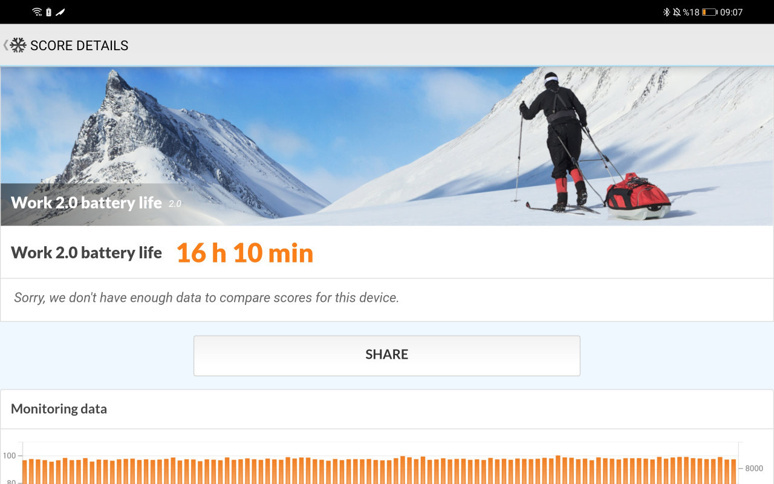Tap the Bluetooth icon in status bar
774x484 pixels.
click(x=666, y=12)
